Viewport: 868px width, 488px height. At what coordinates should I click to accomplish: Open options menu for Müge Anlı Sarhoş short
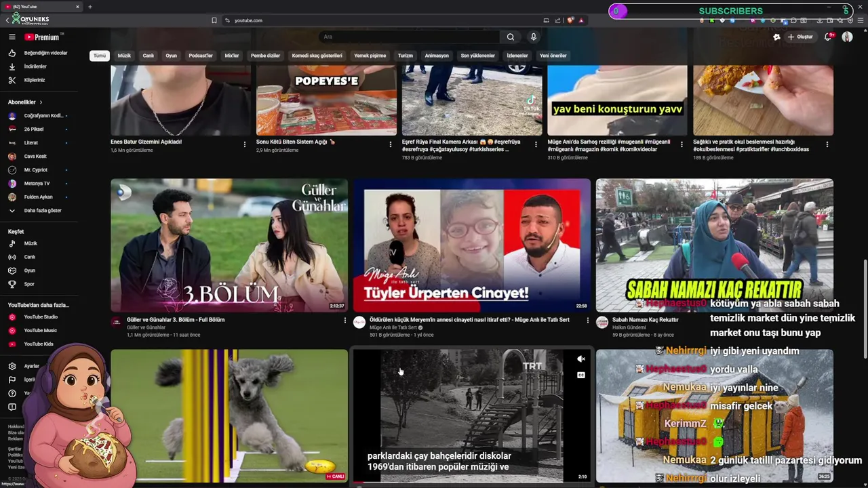[x=682, y=144]
